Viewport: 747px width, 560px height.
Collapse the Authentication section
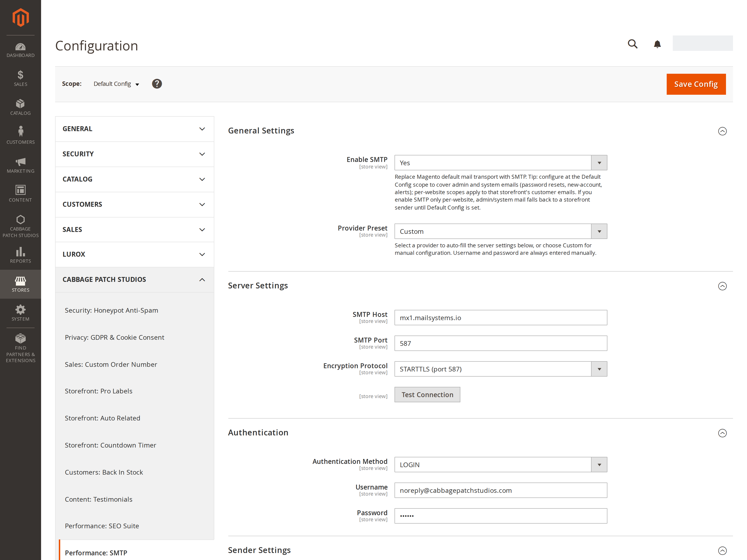point(722,433)
